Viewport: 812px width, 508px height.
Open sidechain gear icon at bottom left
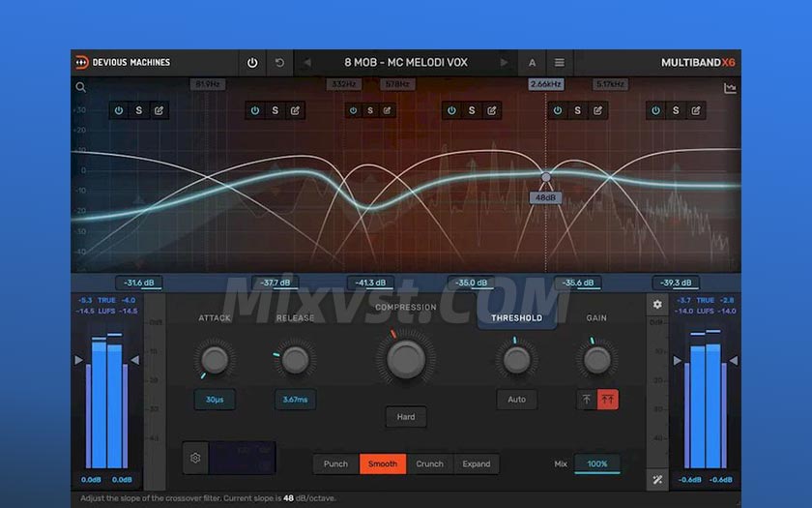(195, 459)
